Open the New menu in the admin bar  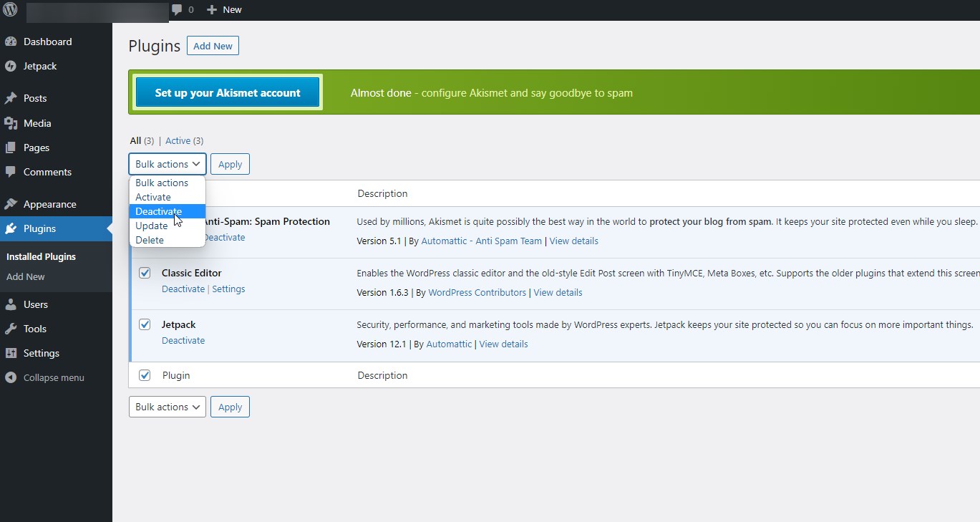224,9
